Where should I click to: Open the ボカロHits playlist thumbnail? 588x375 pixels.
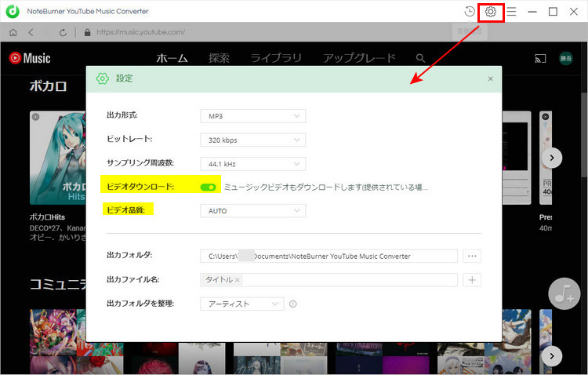coord(58,158)
